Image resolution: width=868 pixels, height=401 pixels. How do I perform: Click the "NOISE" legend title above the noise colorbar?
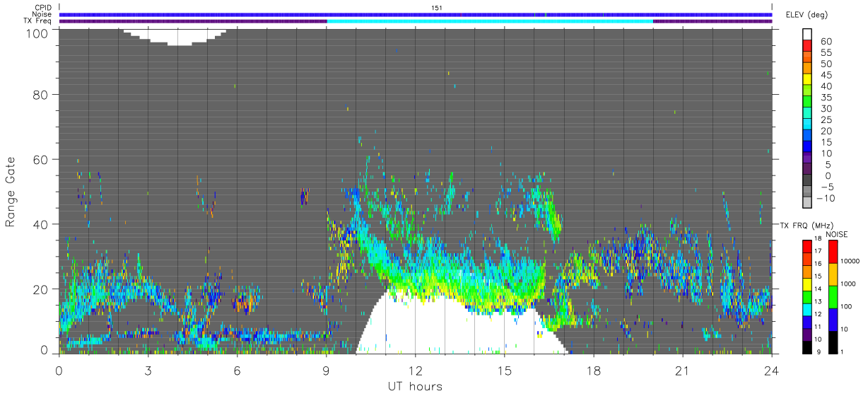coord(838,234)
